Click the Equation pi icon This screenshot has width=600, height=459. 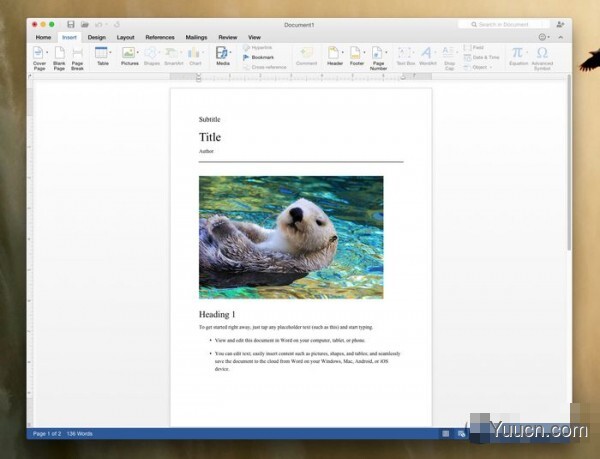tap(517, 52)
